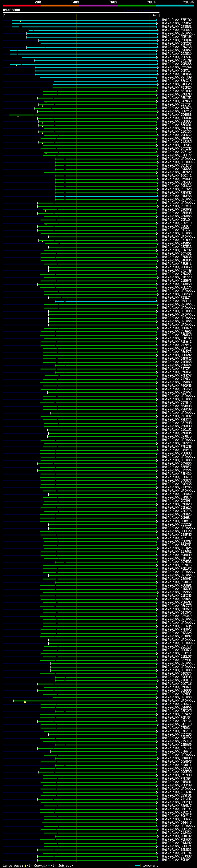
Task: Select label UniRef100_C7LF77
Action: pyautogui.click(x=177, y=155)
